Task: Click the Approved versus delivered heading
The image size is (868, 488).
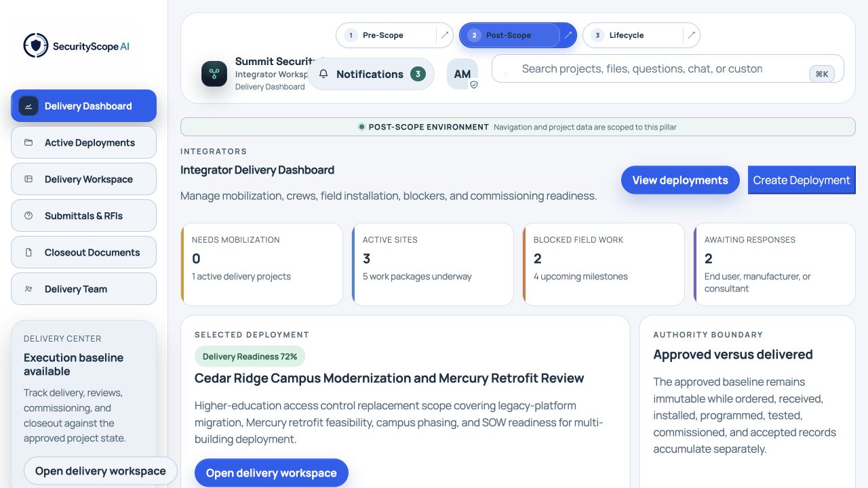Action: coord(733,354)
